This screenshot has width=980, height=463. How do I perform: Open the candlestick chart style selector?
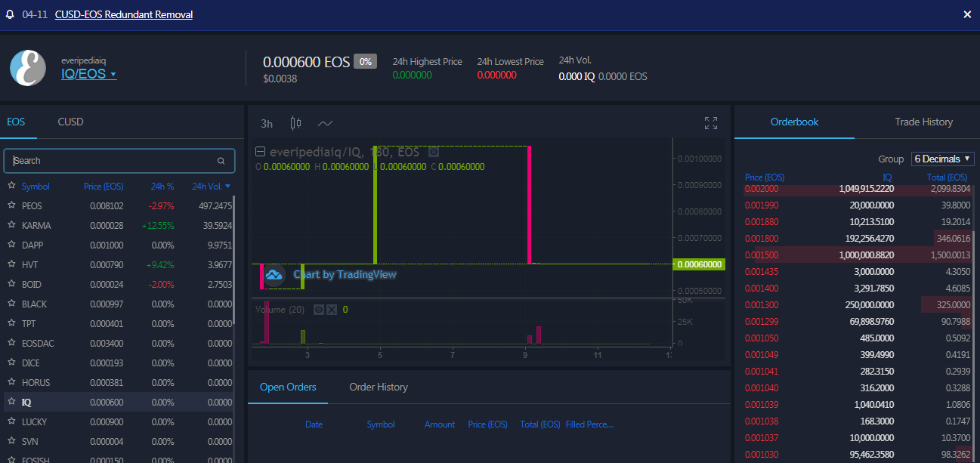point(296,123)
